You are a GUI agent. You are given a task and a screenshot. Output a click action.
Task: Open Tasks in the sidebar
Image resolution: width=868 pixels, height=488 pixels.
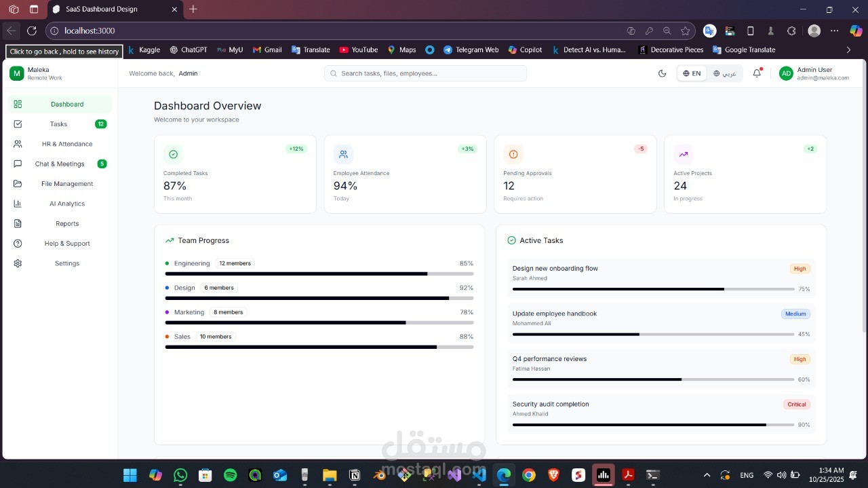point(60,124)
